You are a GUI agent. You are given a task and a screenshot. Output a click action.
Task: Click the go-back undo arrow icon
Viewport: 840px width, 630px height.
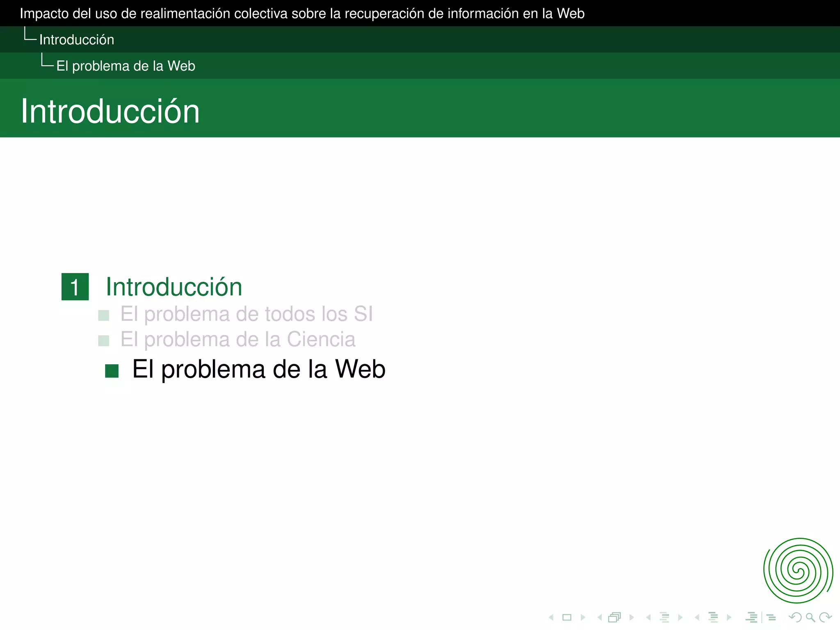(x=795, y=617)
